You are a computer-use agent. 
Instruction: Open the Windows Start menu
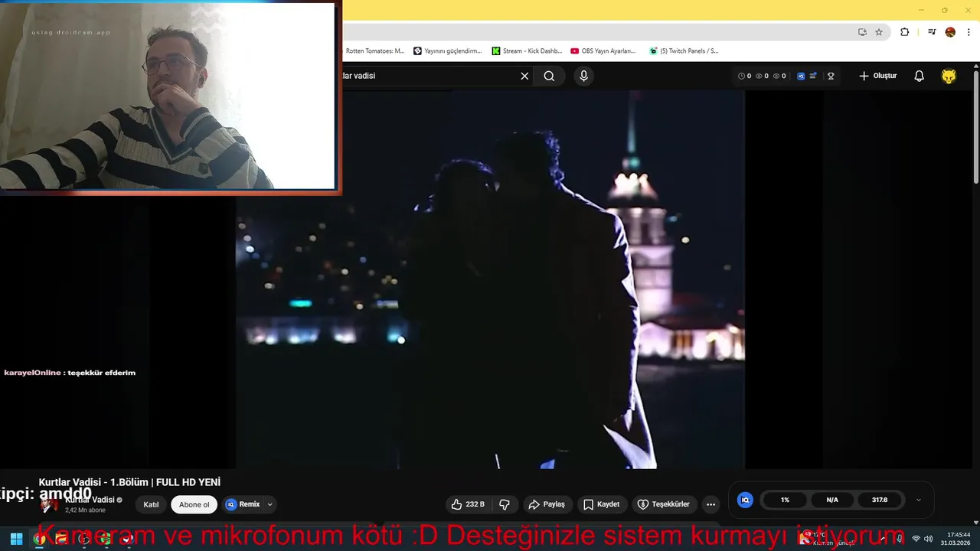[x=16, y=539]
